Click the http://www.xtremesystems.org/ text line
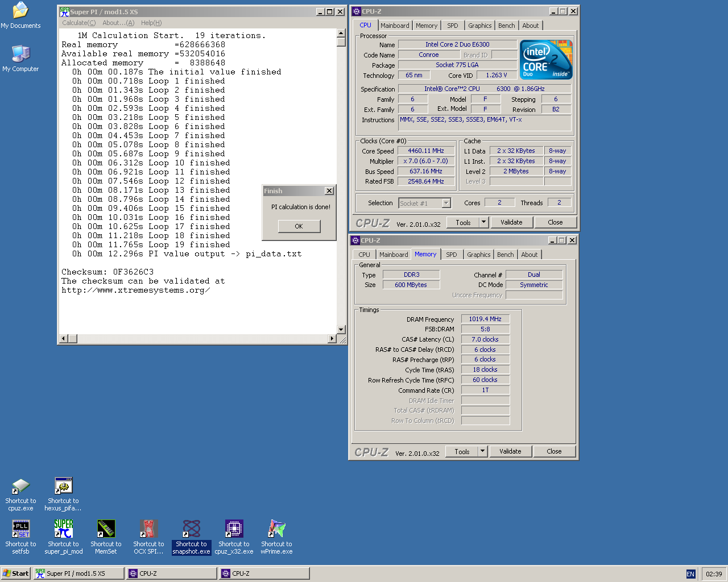The width and height of the screenshot is (728, 582). [136, 290]
